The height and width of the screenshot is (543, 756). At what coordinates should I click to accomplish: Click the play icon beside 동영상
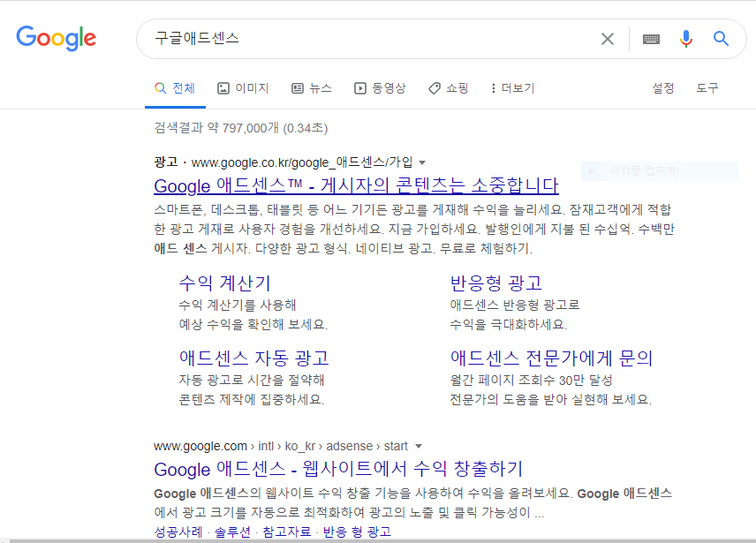pos(360,88)
